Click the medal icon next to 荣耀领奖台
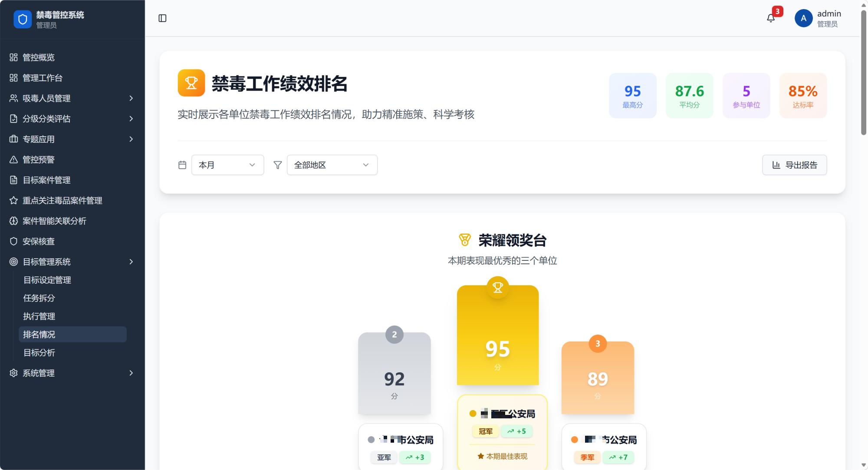Image resolution: width=868 pixels, height=470 pixels. [465, 240]
